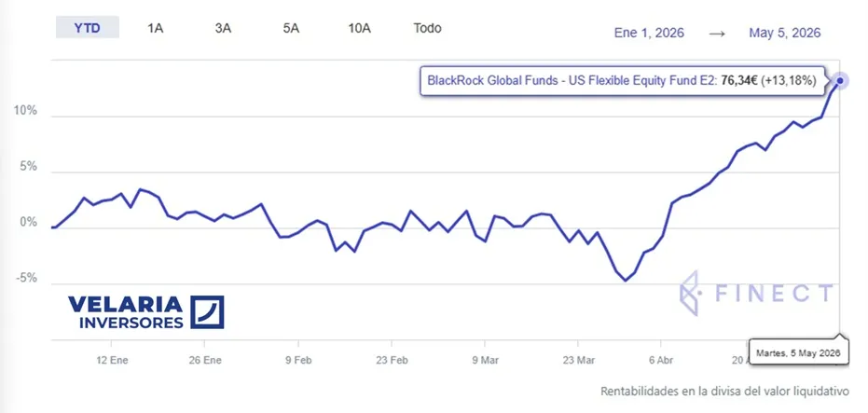The height and width of the screenshot is (413, 868).
Task: Click the arrow between the dates
Action: 717,34
